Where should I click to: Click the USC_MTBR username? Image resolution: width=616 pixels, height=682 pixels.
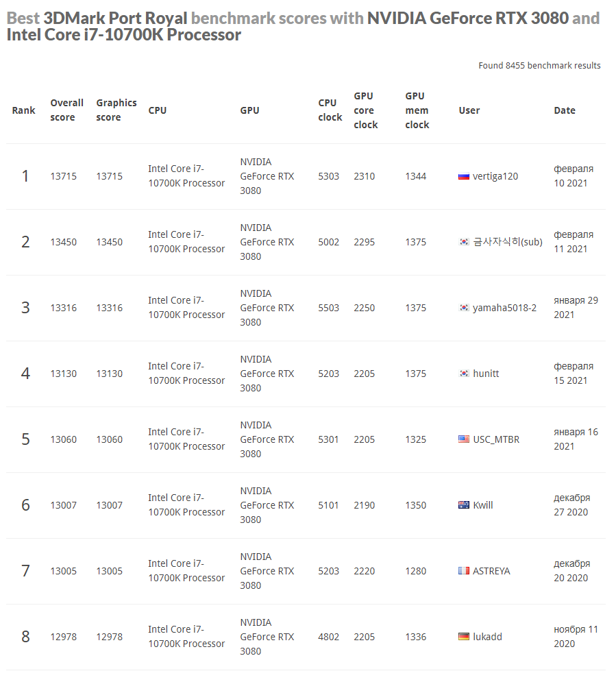(x=495, y=439)
